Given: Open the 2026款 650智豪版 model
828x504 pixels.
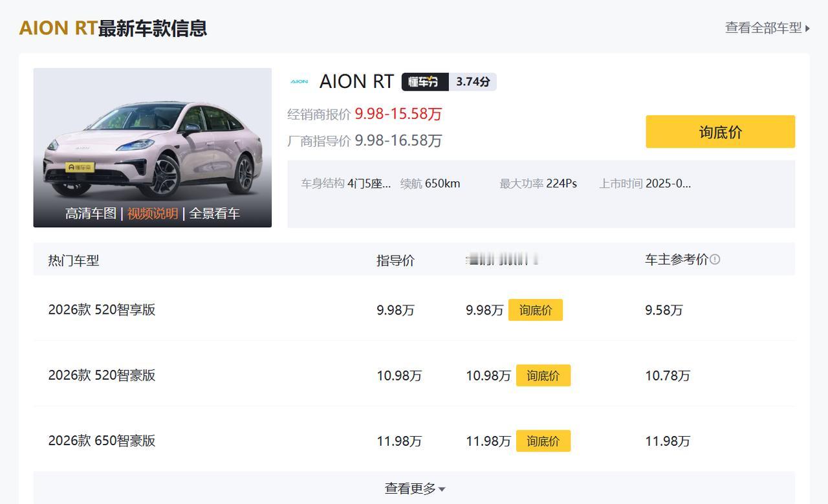Looking at the screenshot, I should [x=102, y=441].
